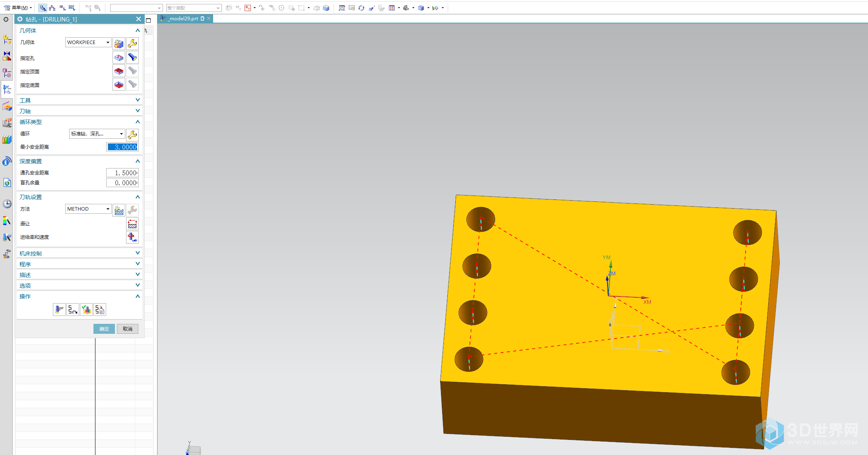
Task: Click the 盲孔余量 value field
Action: tap(122, 183)
